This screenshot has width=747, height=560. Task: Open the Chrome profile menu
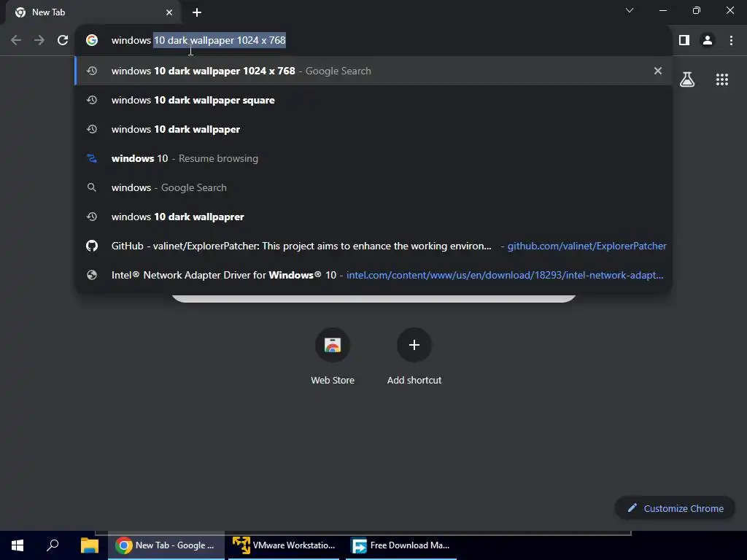coord(708,41)
